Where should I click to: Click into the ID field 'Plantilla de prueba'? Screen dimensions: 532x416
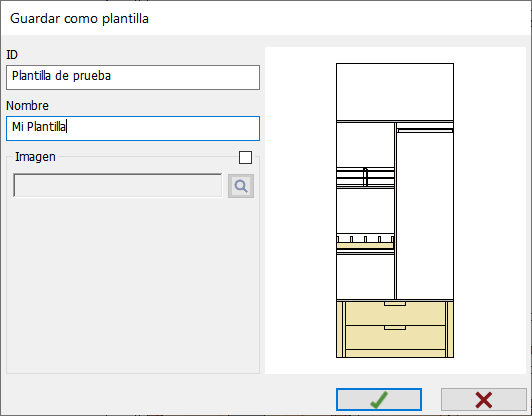coord(133,77)
